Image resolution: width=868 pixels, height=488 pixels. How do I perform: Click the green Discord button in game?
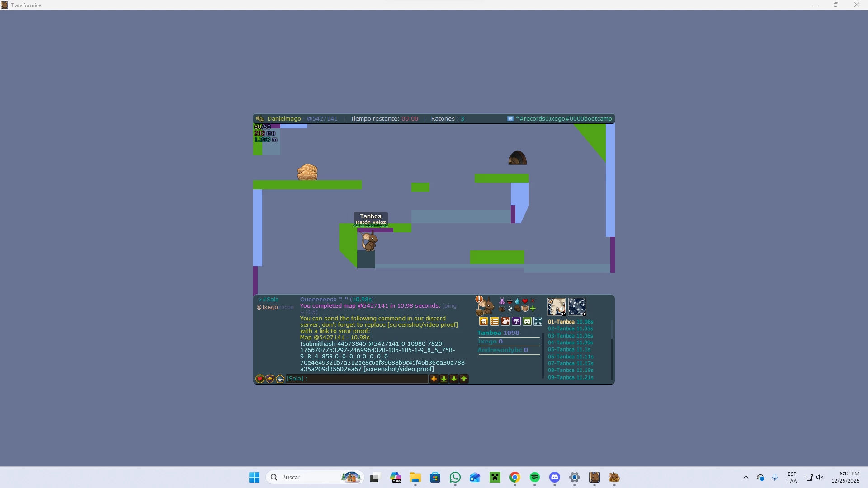pyautogui.click(x=527, y=321)
